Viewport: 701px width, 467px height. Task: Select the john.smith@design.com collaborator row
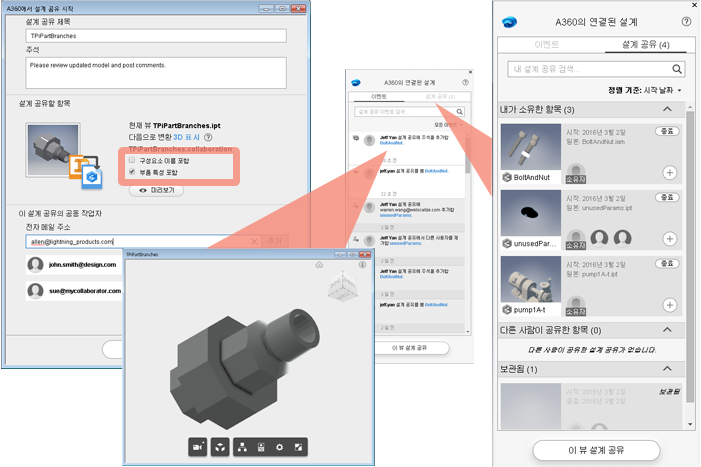click(74, 265)
